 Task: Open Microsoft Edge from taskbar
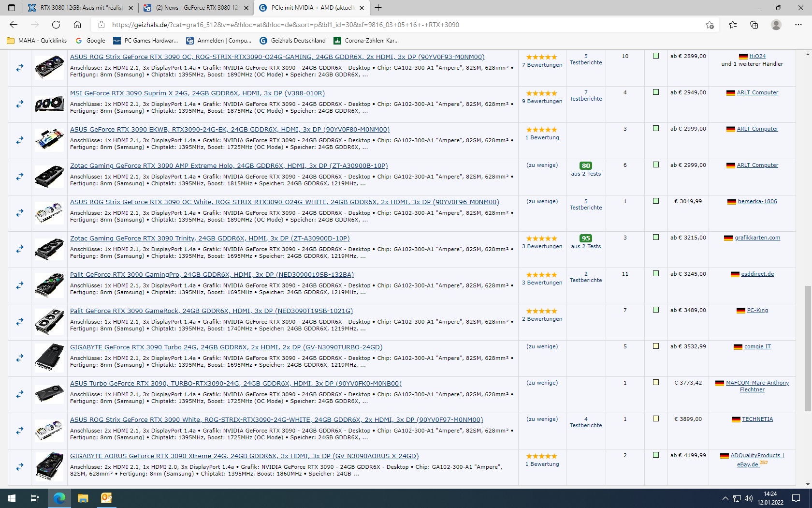(59, 498)
